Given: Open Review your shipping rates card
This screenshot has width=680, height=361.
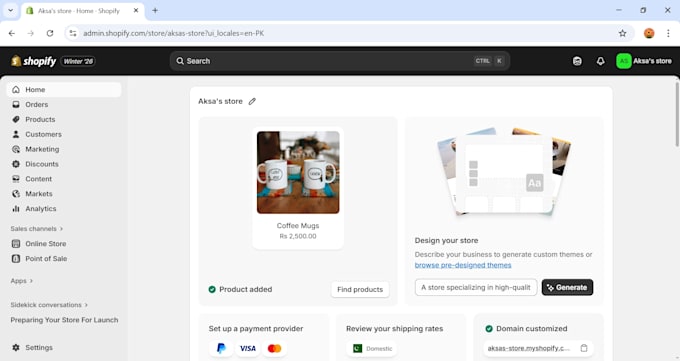Looking at the screenshot, I should [401, 337].
